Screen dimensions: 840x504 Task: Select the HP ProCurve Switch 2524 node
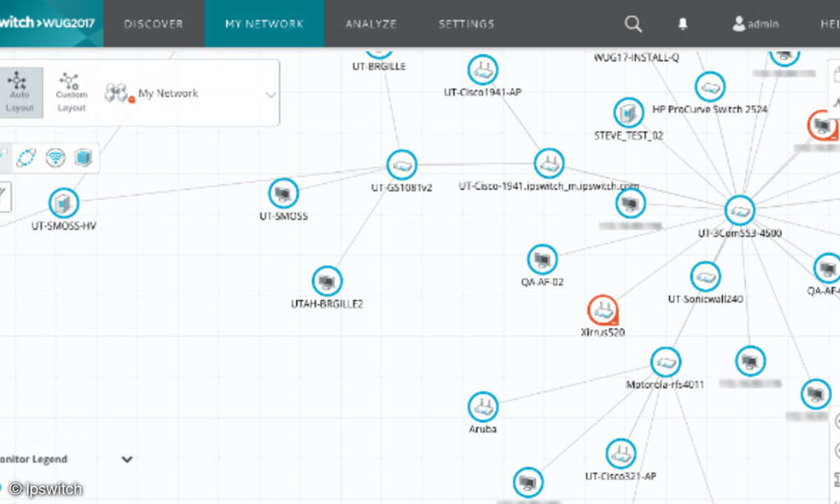[x=710, y=87]
